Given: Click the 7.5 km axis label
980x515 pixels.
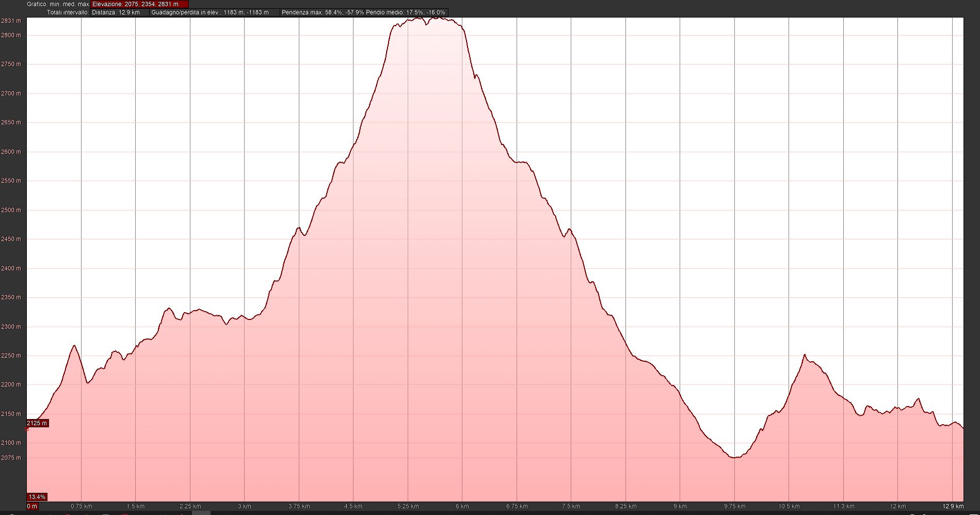Looking at the screenshot, I should (571, 506).
